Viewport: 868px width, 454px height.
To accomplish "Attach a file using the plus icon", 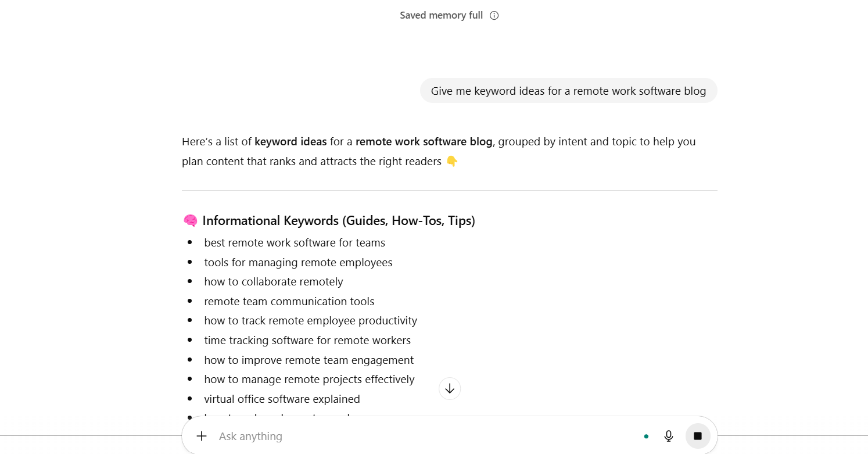I will click(202, 435).
